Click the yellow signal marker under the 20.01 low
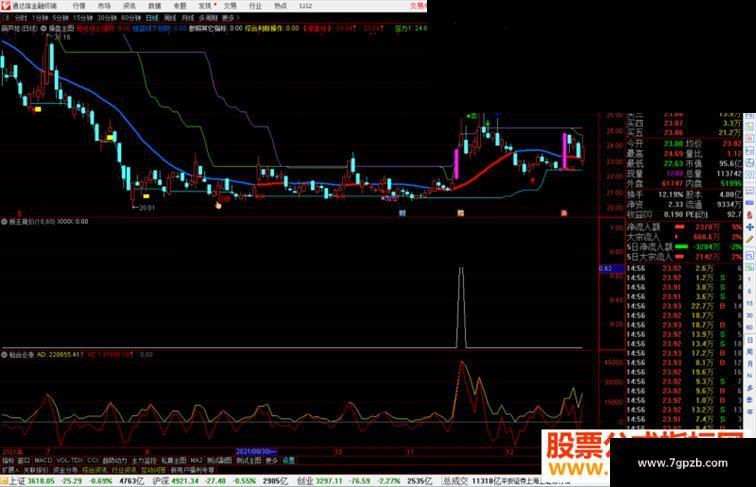 tap(147, 196)
